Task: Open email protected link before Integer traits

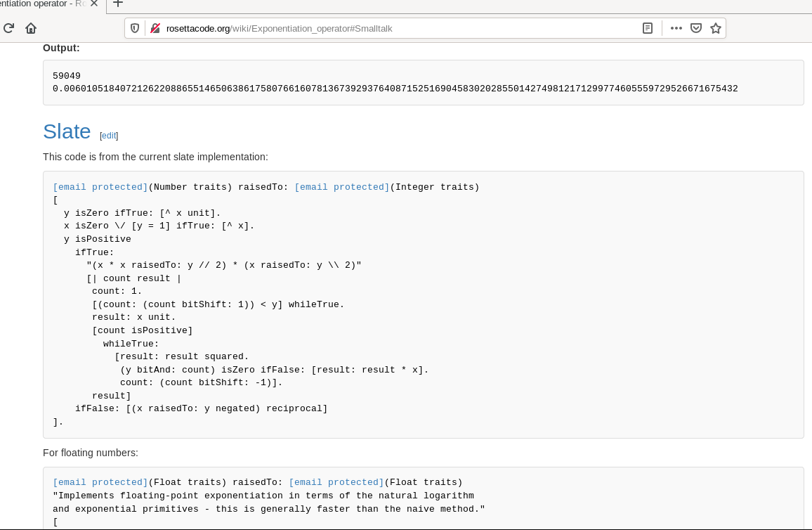Action: 341,187
